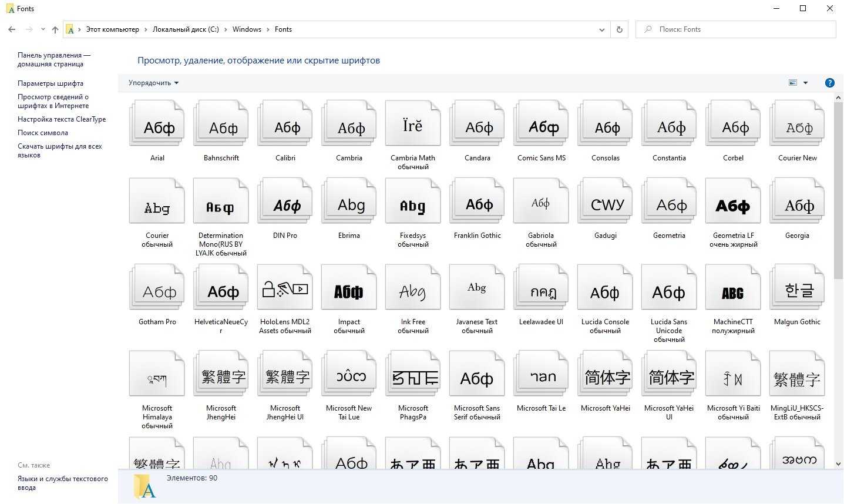844x504 pixels.
Task: Click the Fonts breadcrumb segment
Action: 283,29
